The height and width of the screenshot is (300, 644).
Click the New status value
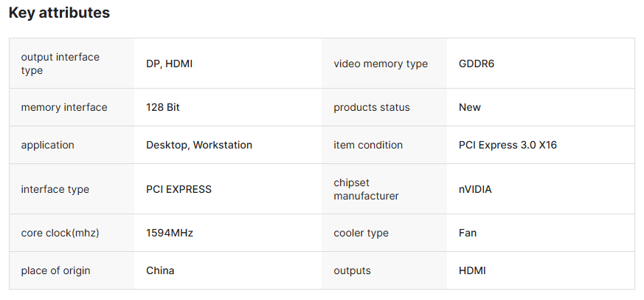pos(469,107)
